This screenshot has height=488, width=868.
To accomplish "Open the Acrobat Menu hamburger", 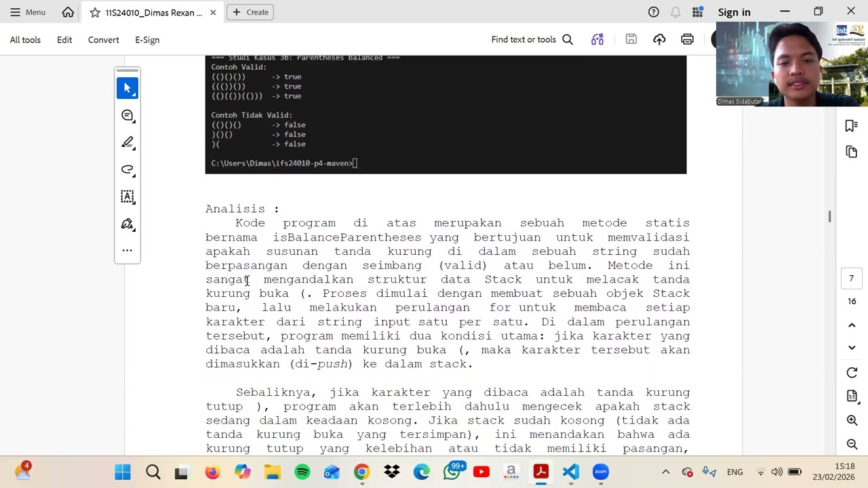I will coord(27,12).
